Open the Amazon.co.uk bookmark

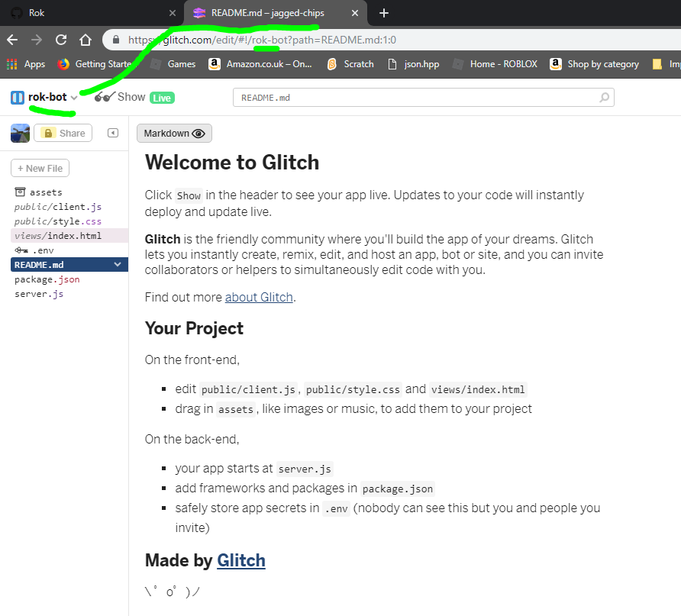click(260, 64)
